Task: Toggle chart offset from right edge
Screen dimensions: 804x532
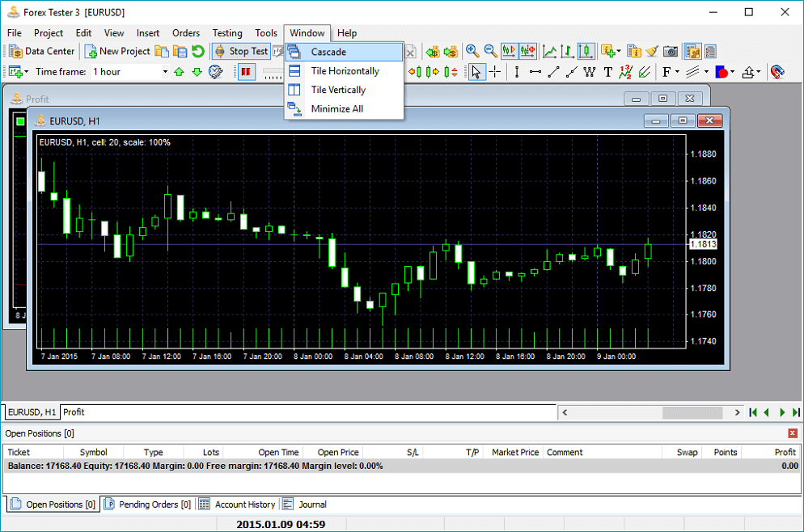Action: [527, 51]
